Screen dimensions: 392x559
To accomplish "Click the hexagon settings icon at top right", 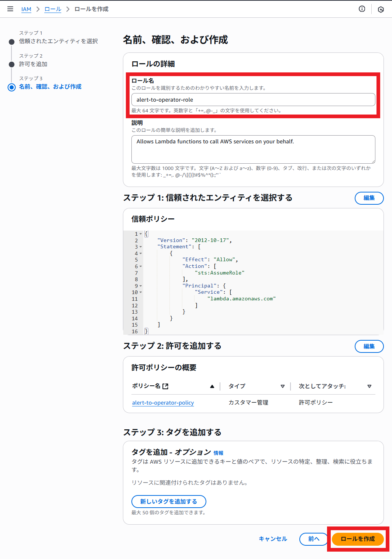I will pos(381,9).
